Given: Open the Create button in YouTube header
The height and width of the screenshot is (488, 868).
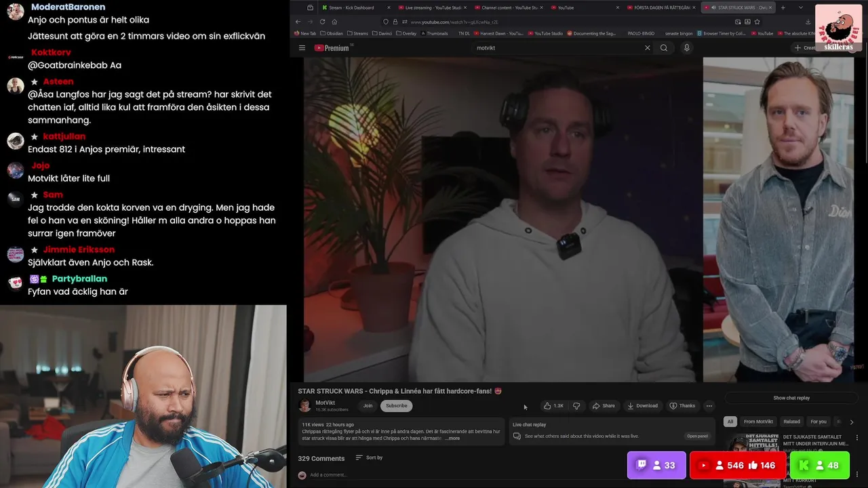Looking at the screenshot, I should [x=806, y=48].
